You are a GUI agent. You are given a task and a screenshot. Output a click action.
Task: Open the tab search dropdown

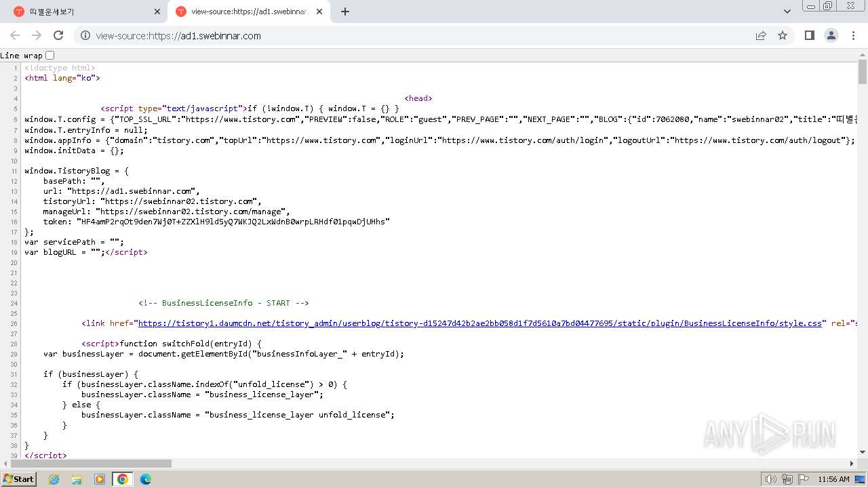click(x=787, y=12)
